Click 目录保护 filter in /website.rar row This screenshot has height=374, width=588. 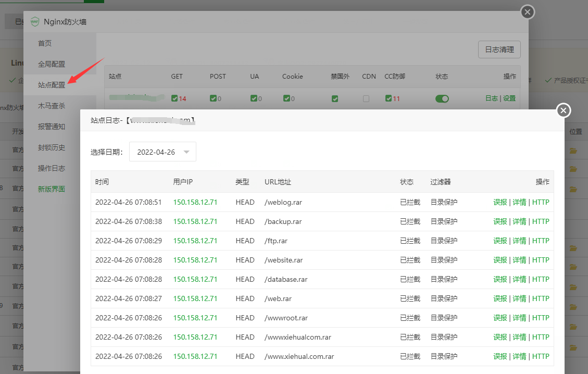(444, 260)
